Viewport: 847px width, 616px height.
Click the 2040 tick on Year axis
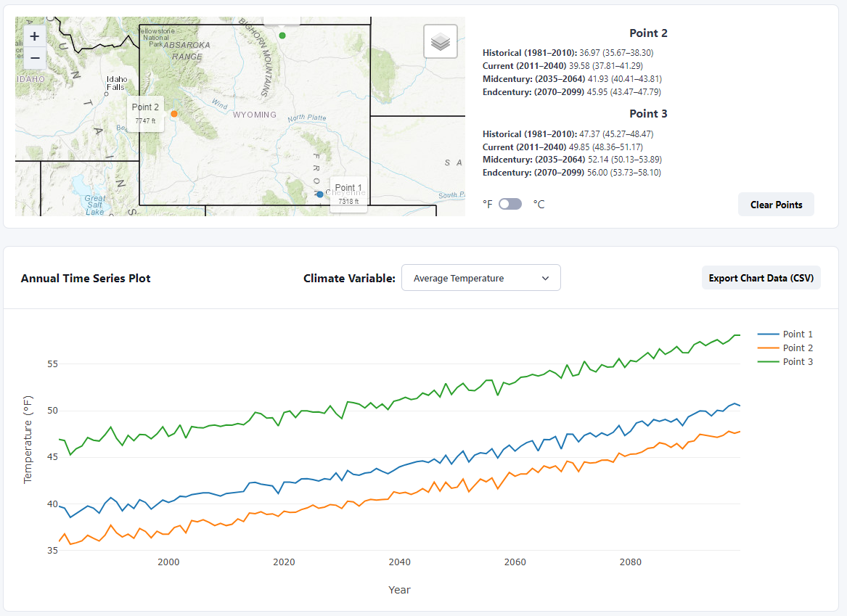tap(399, 562)
